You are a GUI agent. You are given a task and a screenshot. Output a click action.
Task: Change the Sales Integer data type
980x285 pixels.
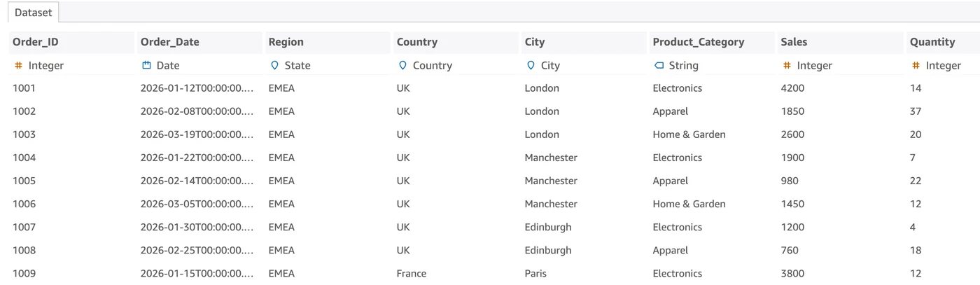coord(815,65)
